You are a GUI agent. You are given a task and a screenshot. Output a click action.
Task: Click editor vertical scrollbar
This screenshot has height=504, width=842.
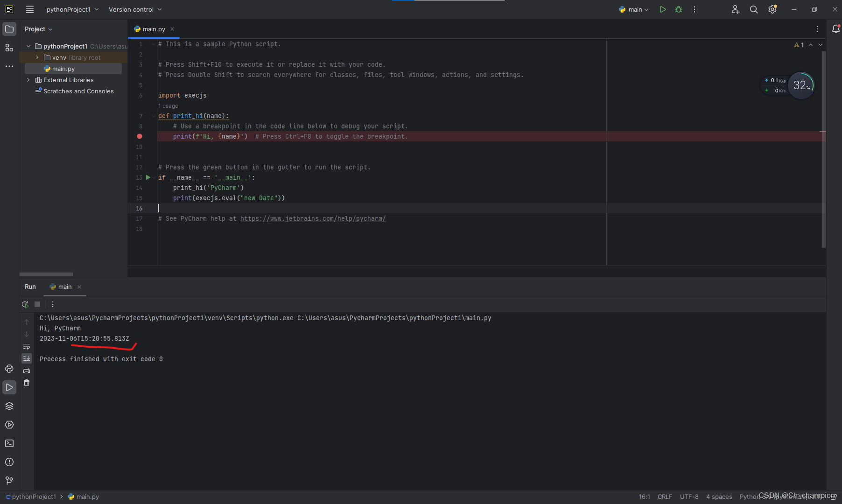(x=824, y=149)
